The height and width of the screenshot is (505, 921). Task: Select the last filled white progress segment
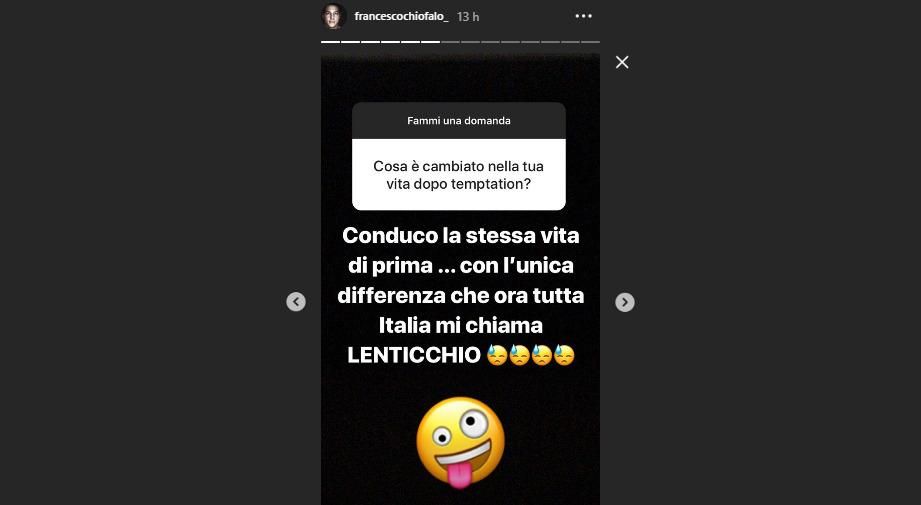[431, 42]
